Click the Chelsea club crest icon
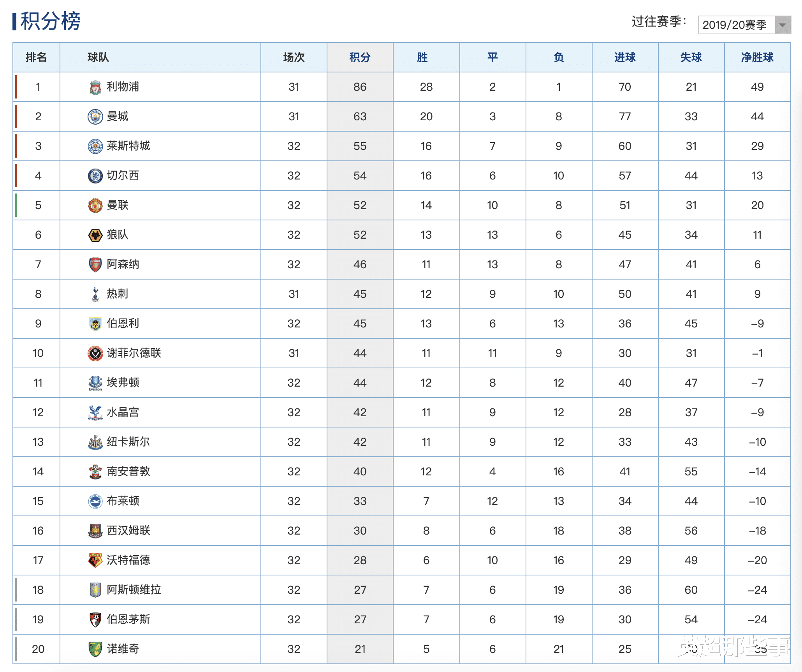 point(95,176)
